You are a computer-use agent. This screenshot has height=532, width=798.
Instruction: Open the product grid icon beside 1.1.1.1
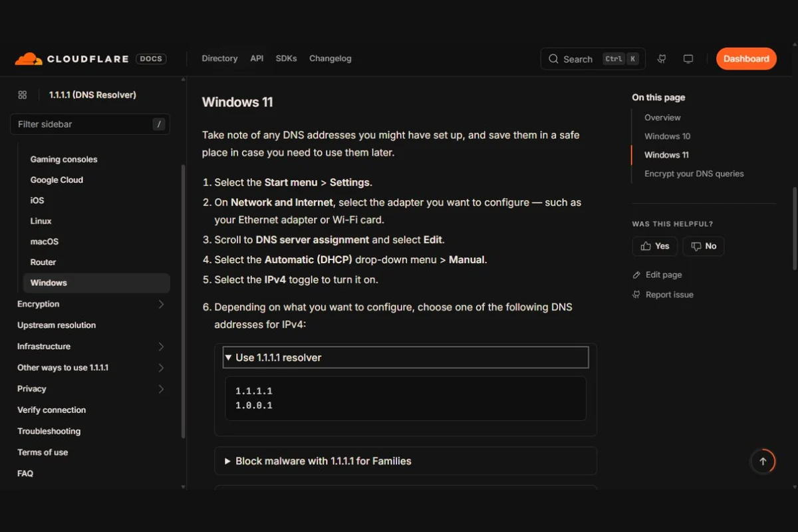[23, 95]
